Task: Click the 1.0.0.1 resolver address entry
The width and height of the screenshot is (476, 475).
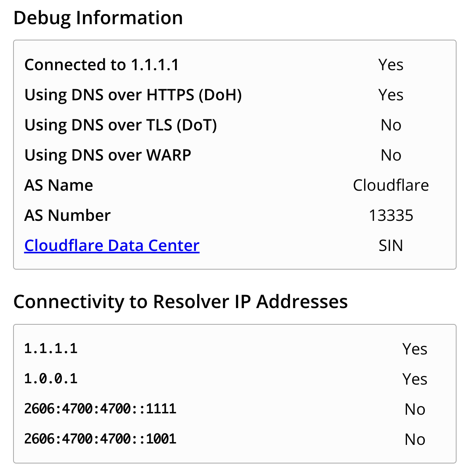Action: point(51,379)
